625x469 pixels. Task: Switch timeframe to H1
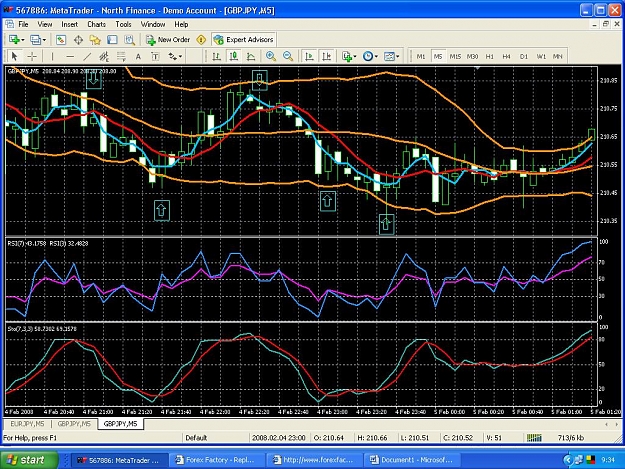coord(489,56)
